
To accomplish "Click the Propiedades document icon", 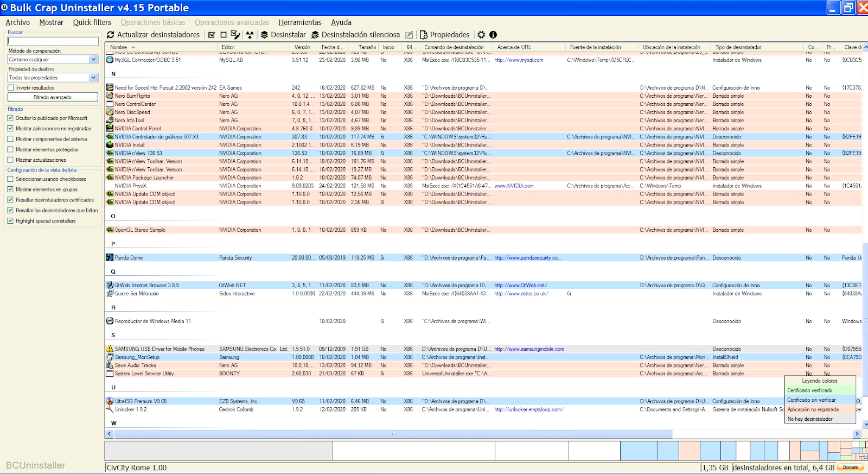I will (x=424, y=35).
